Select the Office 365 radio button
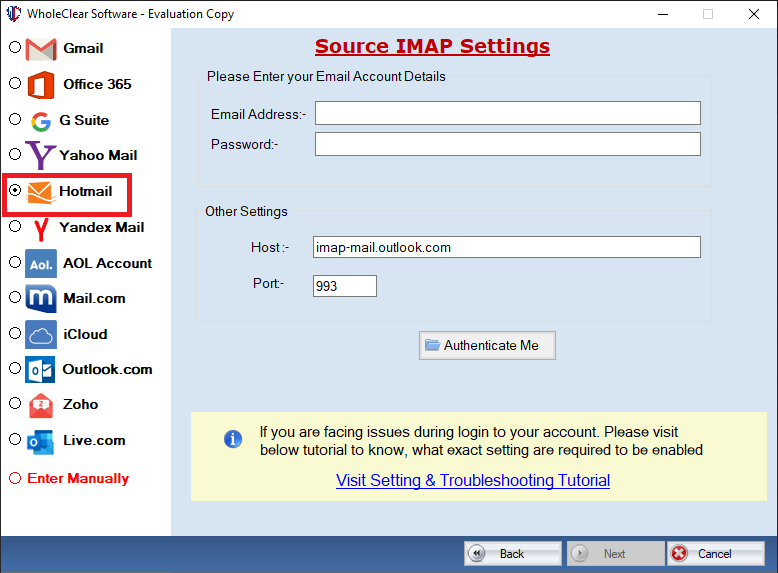Viewport: 778px width, 573px height. 15,83
